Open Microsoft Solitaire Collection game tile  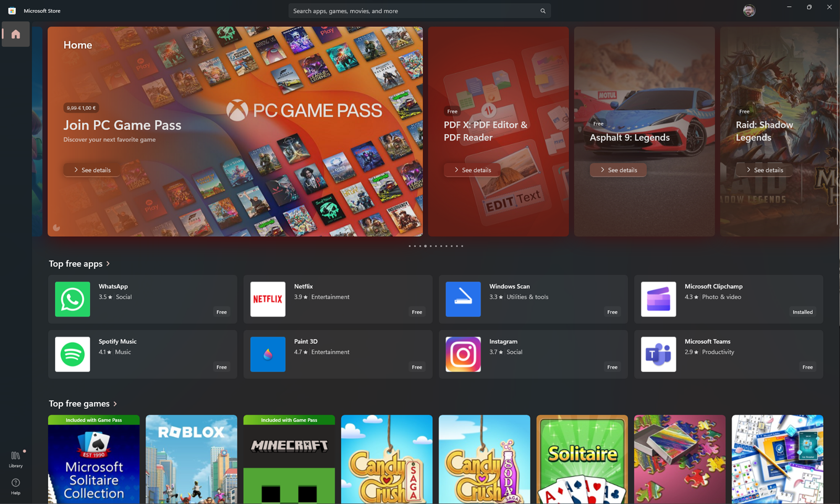94,459
